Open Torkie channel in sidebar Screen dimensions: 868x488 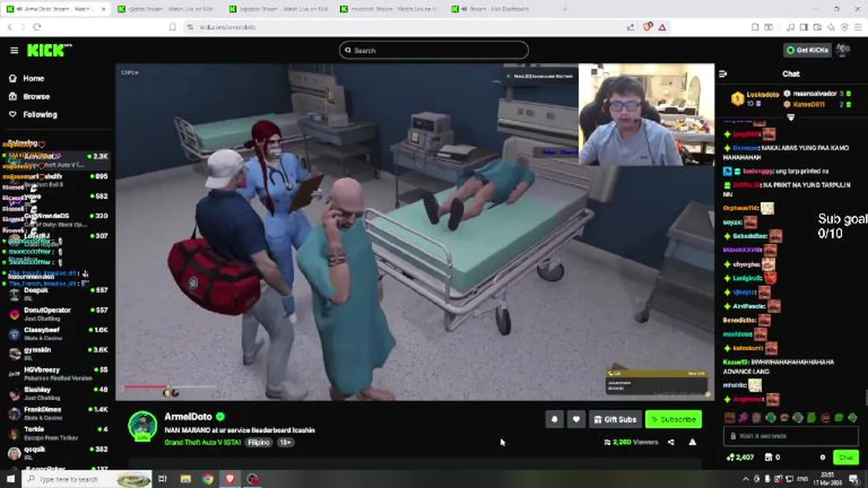[x=58, y=432]
